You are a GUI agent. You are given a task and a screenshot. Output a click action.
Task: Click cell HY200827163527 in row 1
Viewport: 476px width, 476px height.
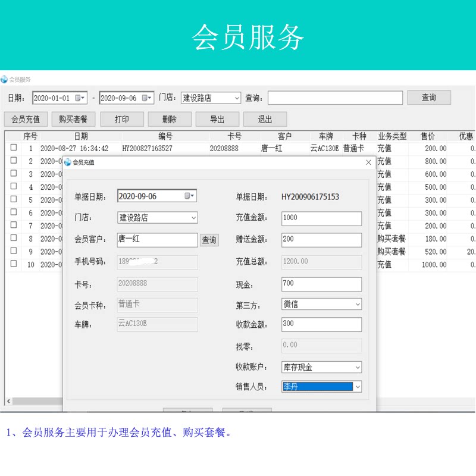click(147, 148)
